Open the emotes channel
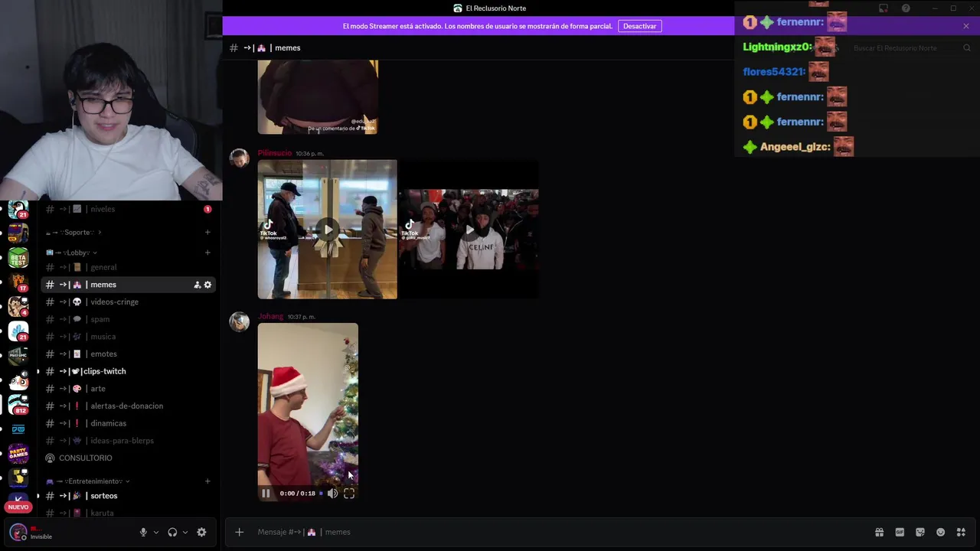Image resolution: width=980 pixels, height=551 pixels. 128,354
